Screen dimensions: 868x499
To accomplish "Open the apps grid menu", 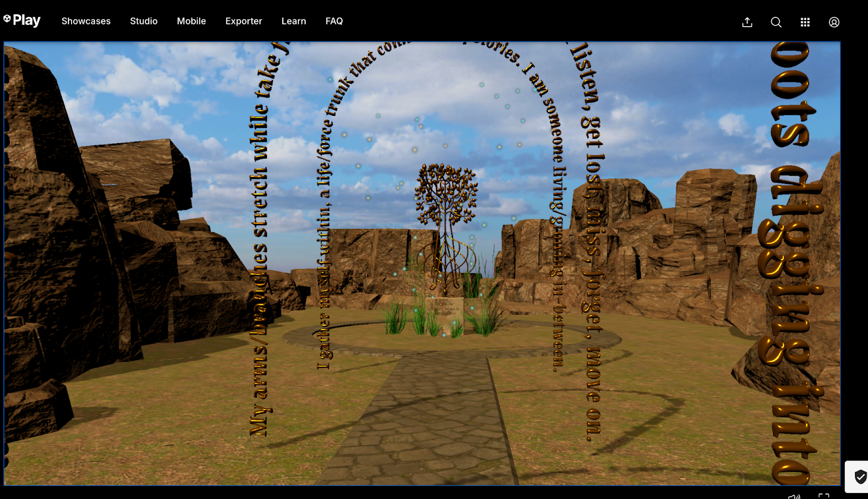I will click(x=805, y=22).
